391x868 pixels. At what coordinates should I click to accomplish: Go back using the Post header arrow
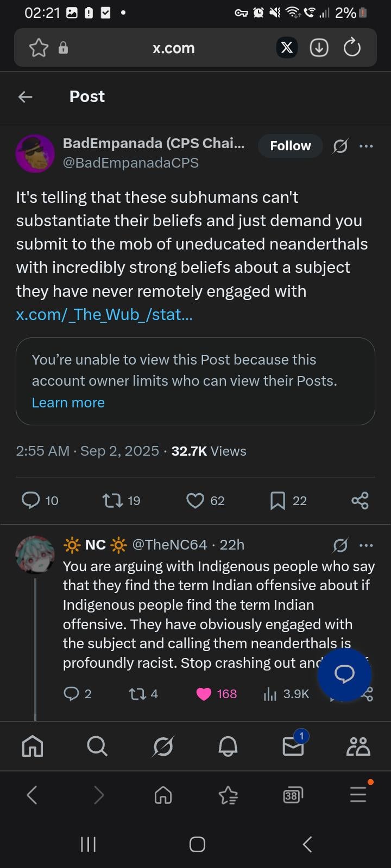26,97
